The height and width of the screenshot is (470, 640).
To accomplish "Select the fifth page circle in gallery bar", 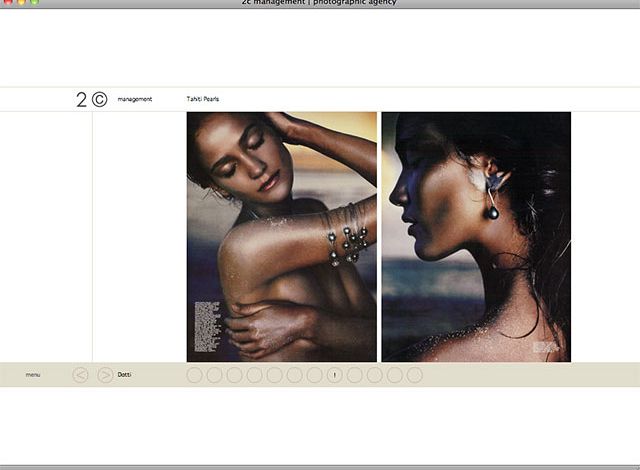I will tap(275, 375).
